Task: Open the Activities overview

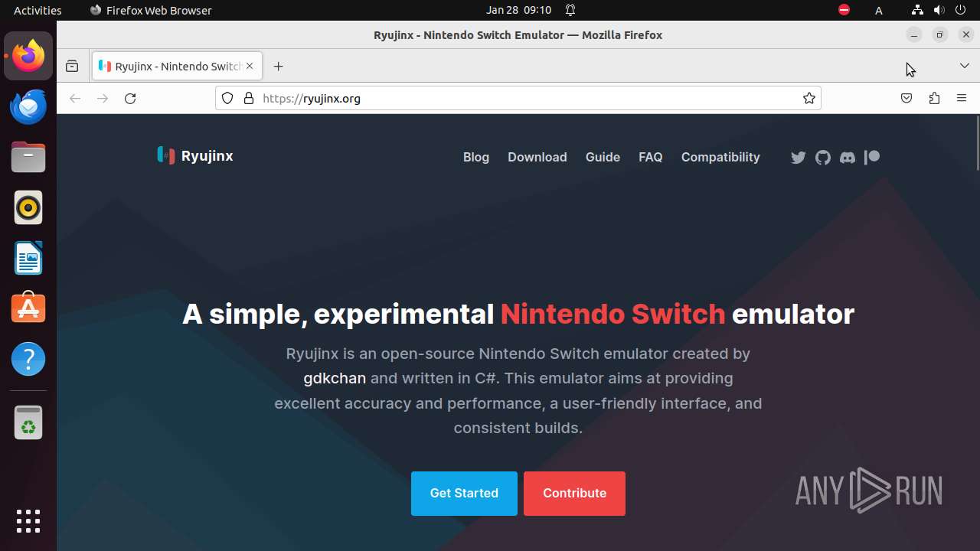Action: tap(38, 10)
